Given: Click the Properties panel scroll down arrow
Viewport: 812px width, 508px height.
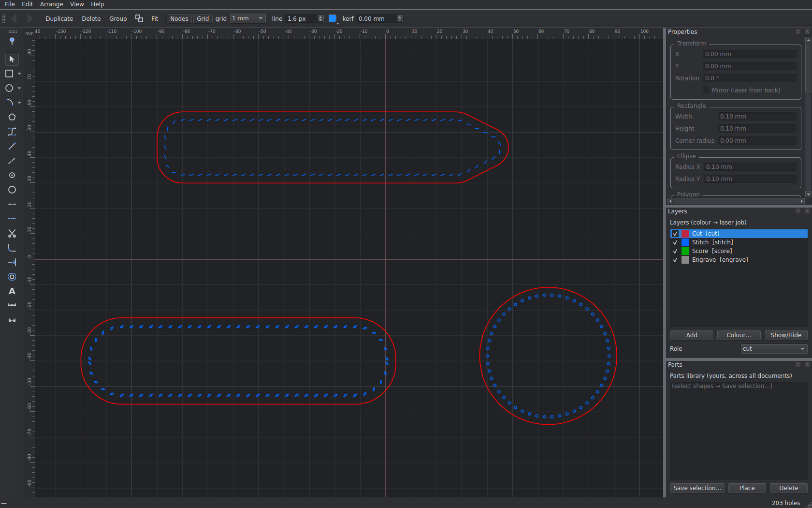Looking at the screenshot, I should point(809,194).
